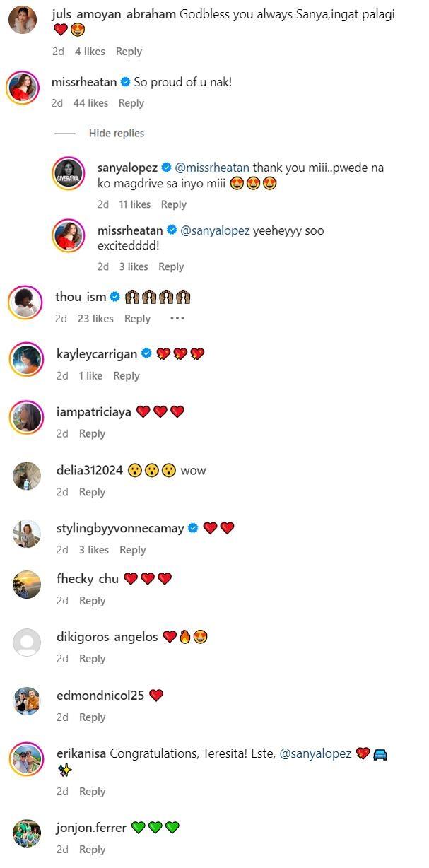The width and height of the screenshot is (429, 868).
Task: Click erikanisa's profile avatar
Action: pyautogui.click(x=27, y=760)
